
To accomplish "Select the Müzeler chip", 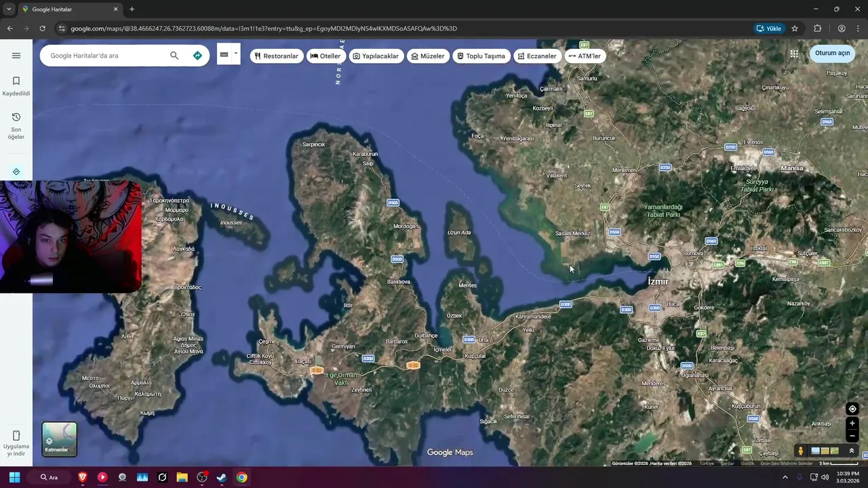I will coord(428,56).
